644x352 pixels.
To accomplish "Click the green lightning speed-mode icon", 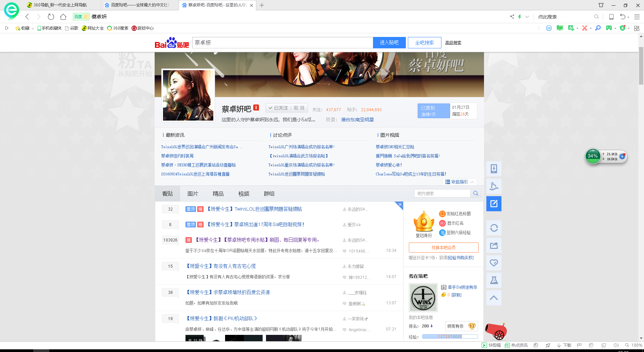I will [520, 17].
